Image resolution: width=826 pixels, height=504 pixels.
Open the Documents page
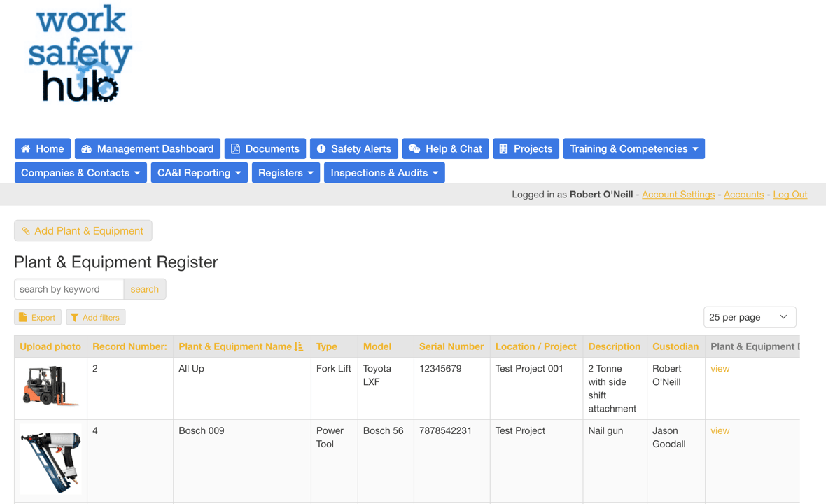(x=265, y=148)
